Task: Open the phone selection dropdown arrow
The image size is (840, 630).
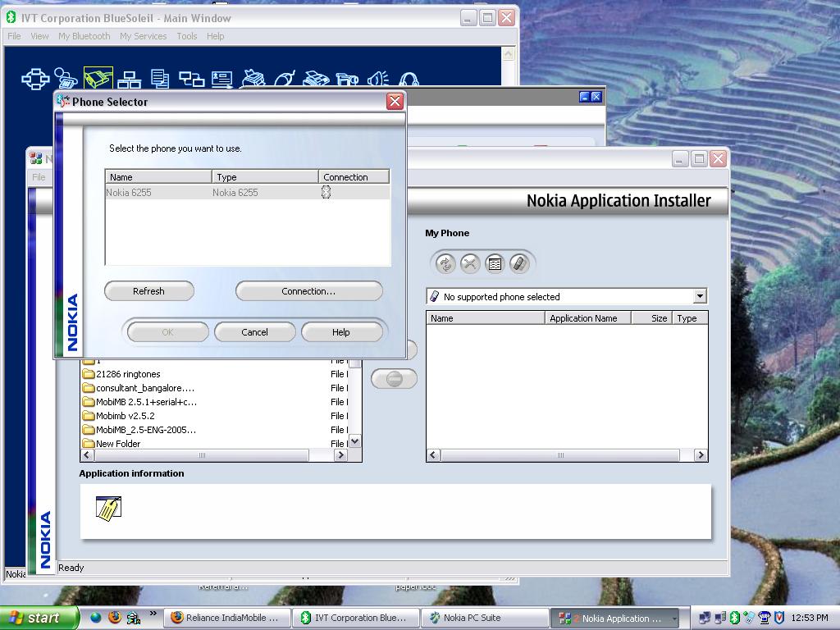Action: click(x=699, y=296)
